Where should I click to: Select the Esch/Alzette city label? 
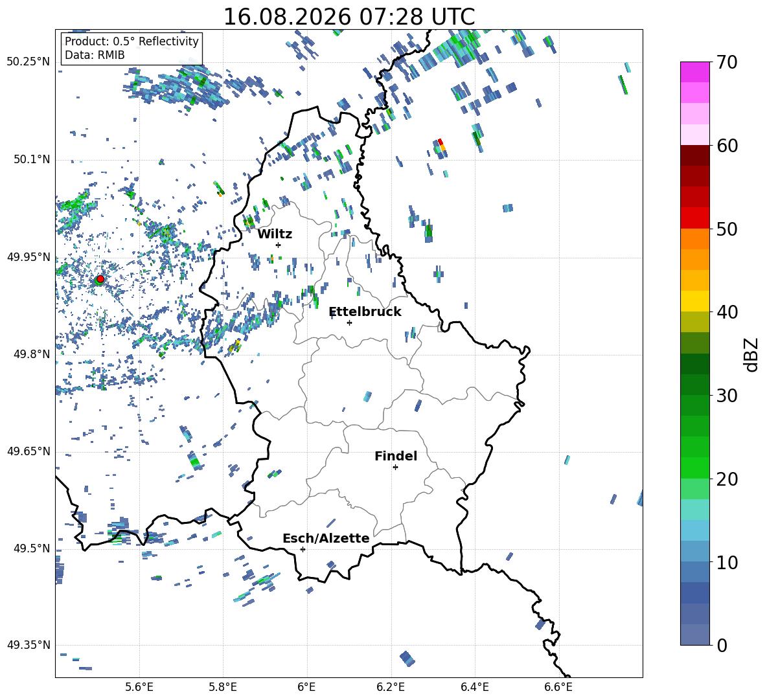click(326, 538)
